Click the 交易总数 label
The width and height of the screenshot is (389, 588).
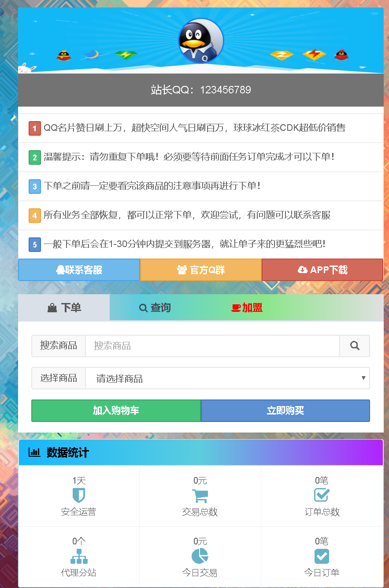200,512
